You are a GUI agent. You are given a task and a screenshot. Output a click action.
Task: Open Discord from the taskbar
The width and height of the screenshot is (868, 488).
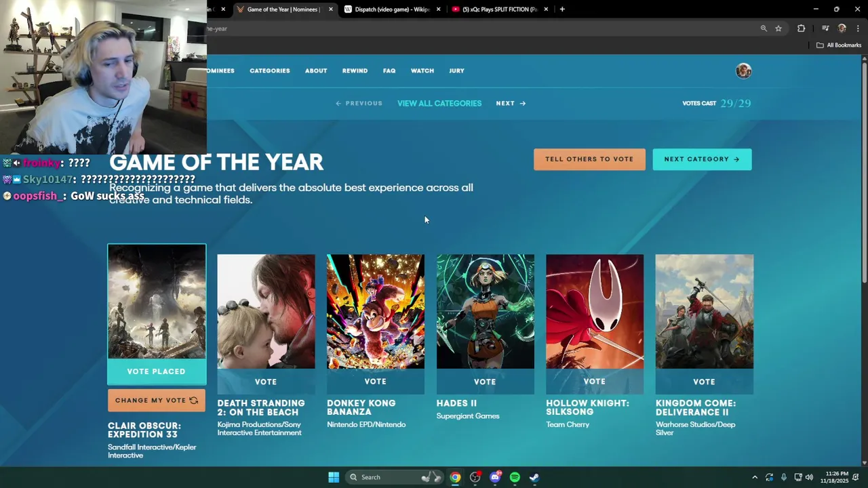click(495, 477)
